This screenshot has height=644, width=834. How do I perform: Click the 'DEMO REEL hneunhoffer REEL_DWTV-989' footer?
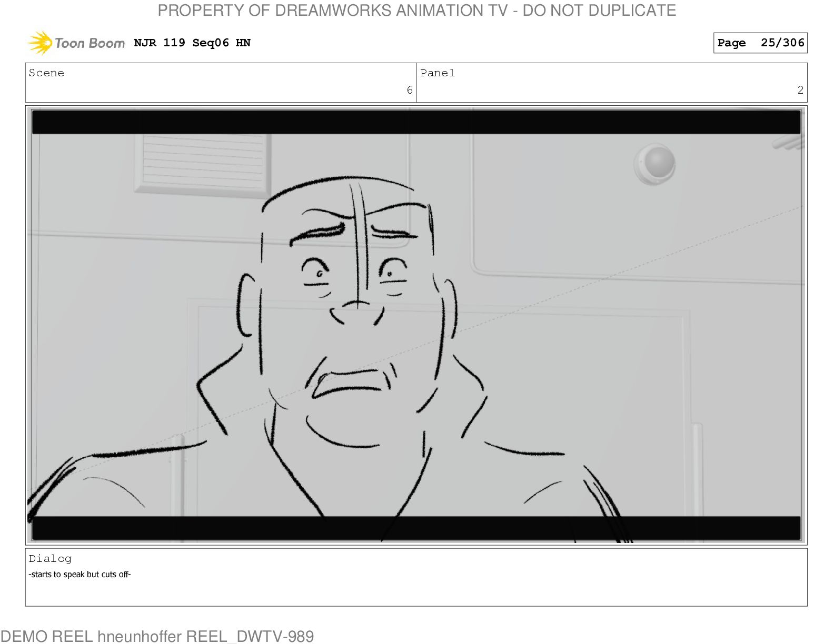(x=157, y=636)
